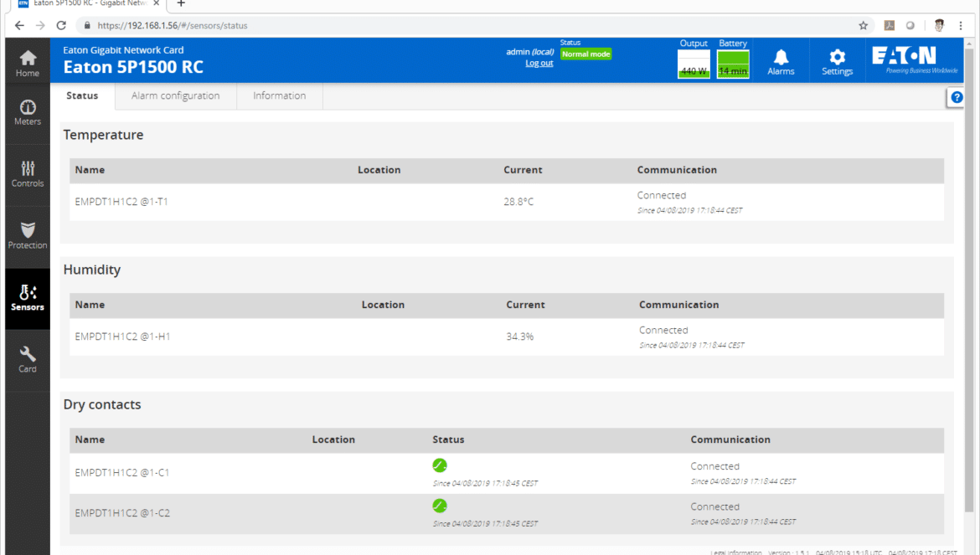This screenshot has height=555, width=980.
Task: Click Connected text in @1-C2 row
Action: click(x=714, y=507)
